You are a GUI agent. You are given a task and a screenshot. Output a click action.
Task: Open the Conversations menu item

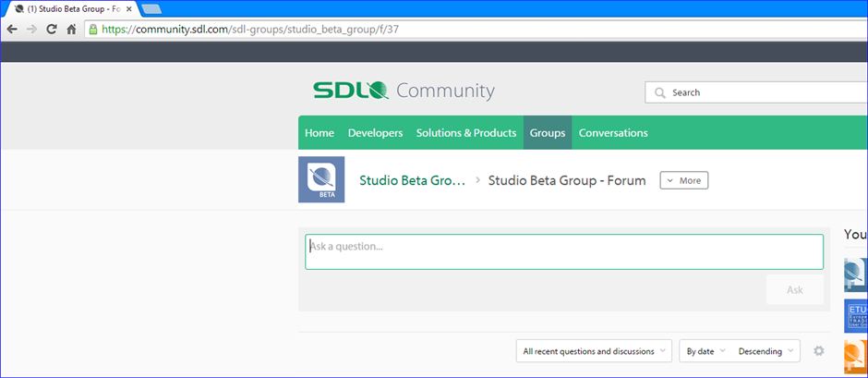point(613,133)
